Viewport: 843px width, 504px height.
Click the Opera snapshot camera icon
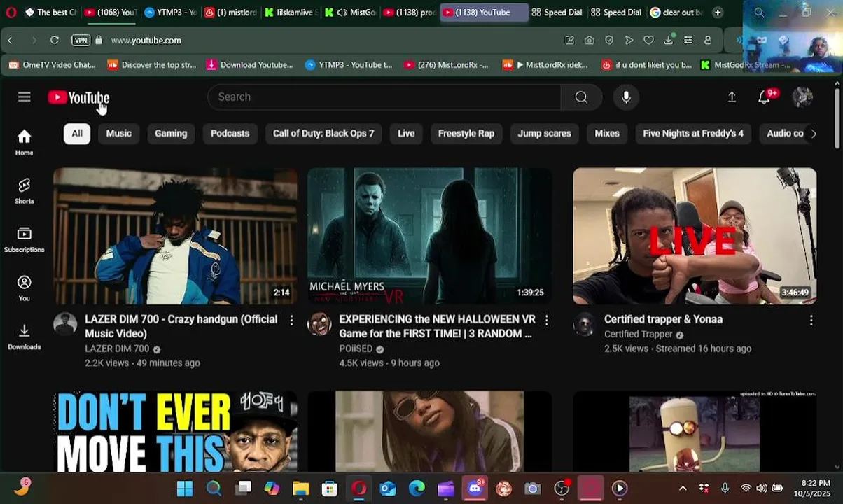[590, 41]
